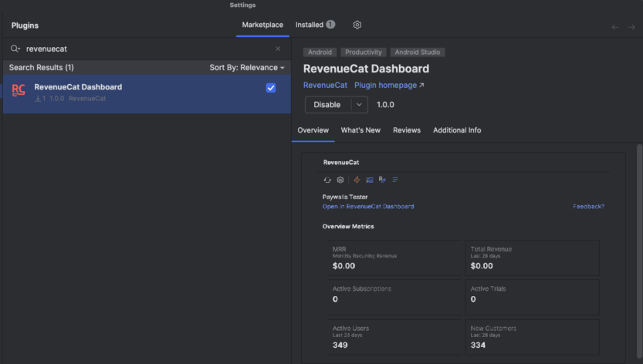Expand the arrow next to Disable button
643x364 pixels.
pos(358,105)
